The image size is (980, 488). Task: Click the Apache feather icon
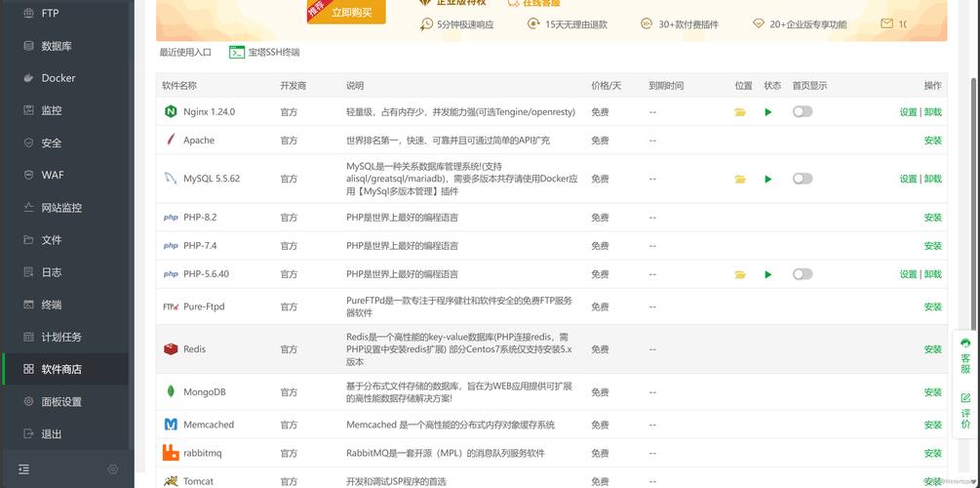(171, 141)
